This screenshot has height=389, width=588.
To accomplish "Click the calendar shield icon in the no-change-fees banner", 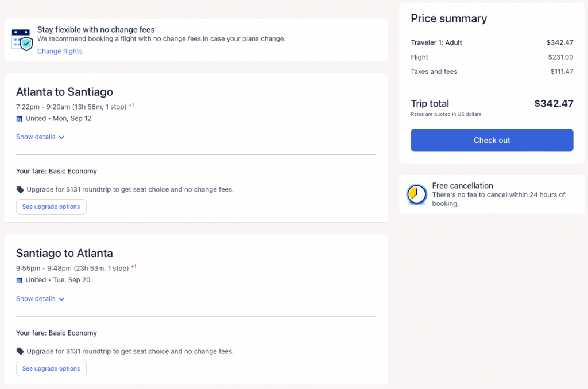I will 22,40.
